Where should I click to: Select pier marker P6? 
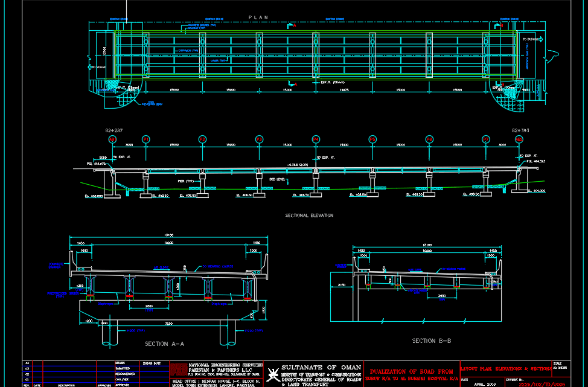(x=429, y=139)
